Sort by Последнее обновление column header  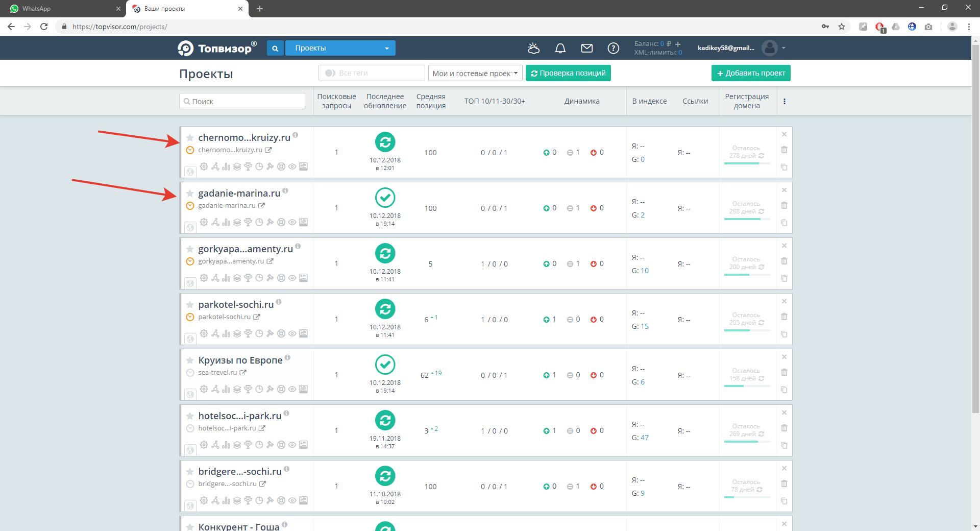[385, 101]
